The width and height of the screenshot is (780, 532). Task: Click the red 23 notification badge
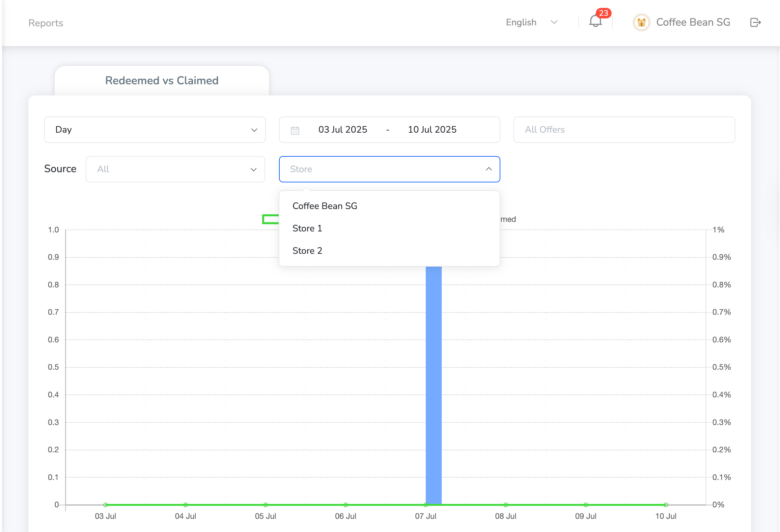(603, 13)
